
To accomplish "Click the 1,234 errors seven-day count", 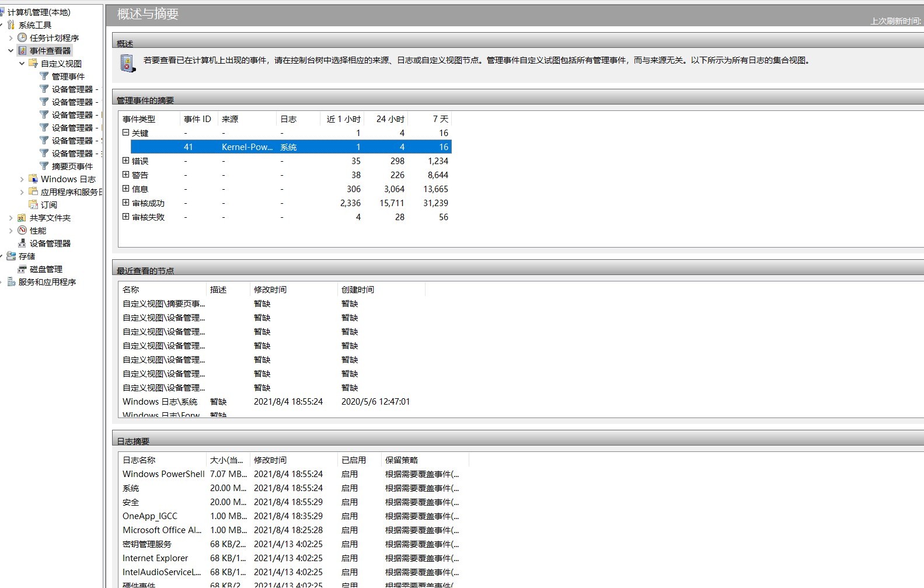I will [438, 161].
